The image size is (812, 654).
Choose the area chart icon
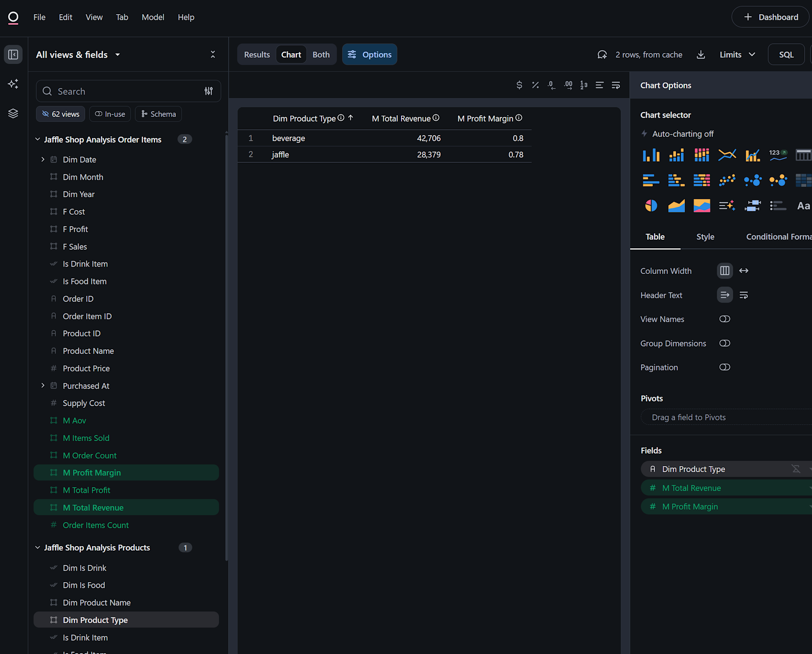pos(676,206)
